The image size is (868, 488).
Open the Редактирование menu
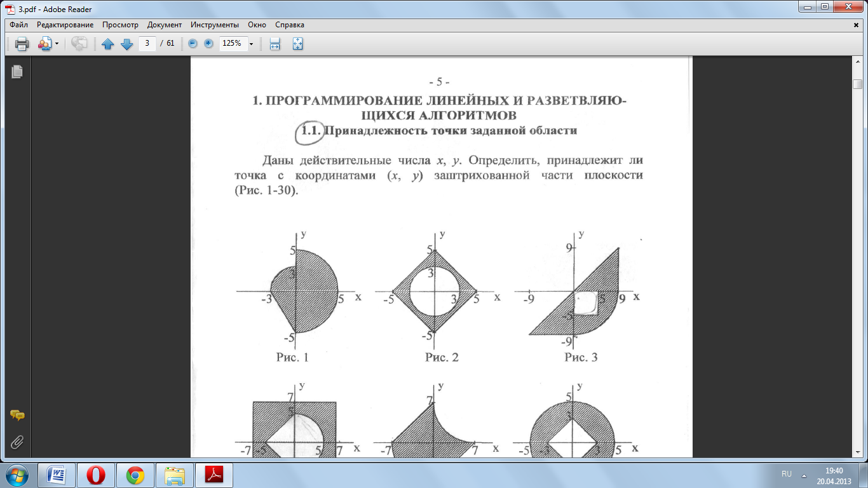pyautogui.click(x=65, y=25)
